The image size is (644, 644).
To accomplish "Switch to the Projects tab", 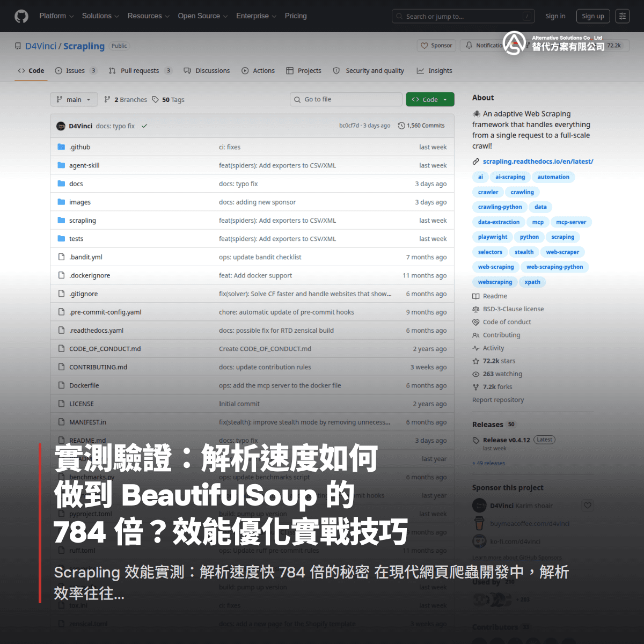I will 304,71.
